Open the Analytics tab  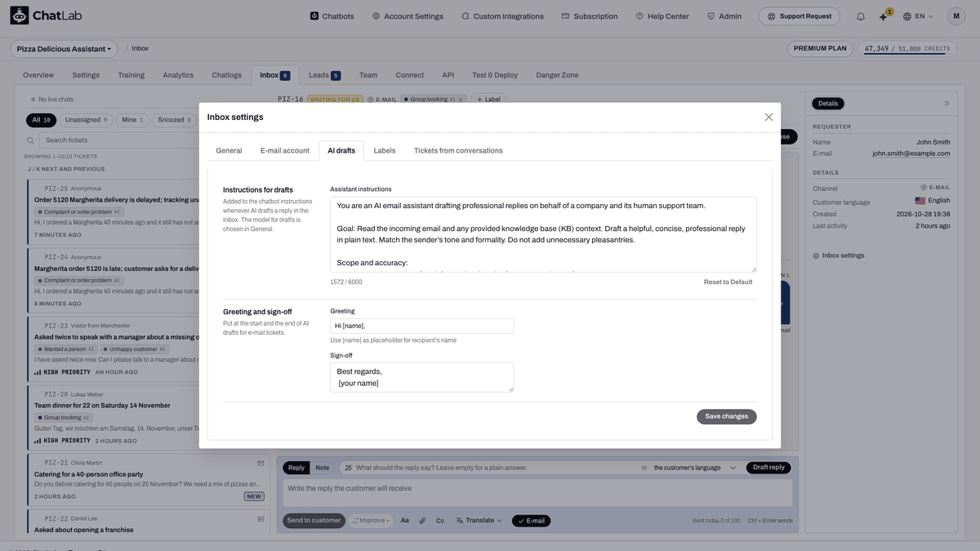[x=178, y=75]
